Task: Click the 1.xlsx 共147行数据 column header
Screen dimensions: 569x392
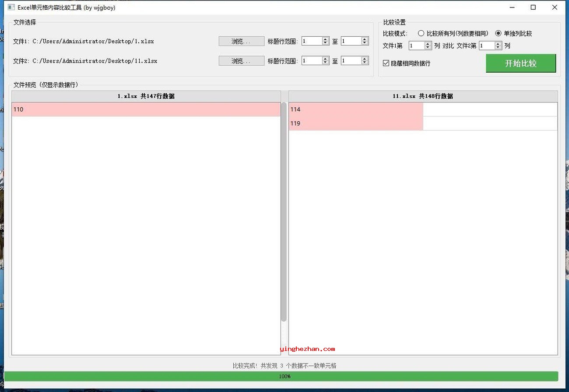Action: 146,96
